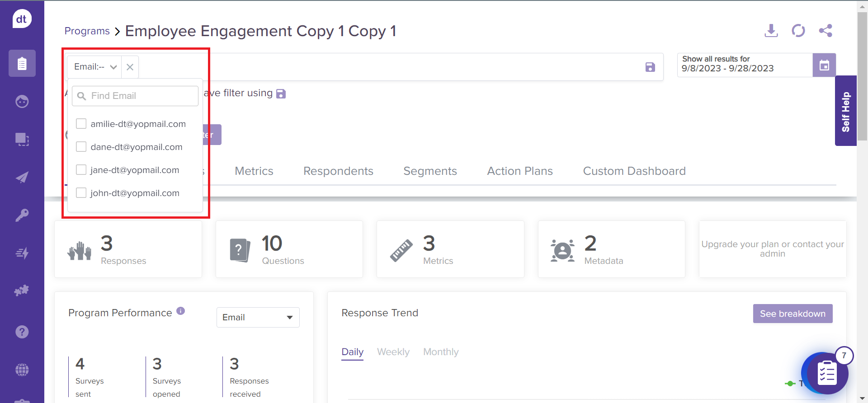Open the Email channel dropdown in Program Performance
The width and height of the screenshot is (868, 403).
(x=258, y=317)
